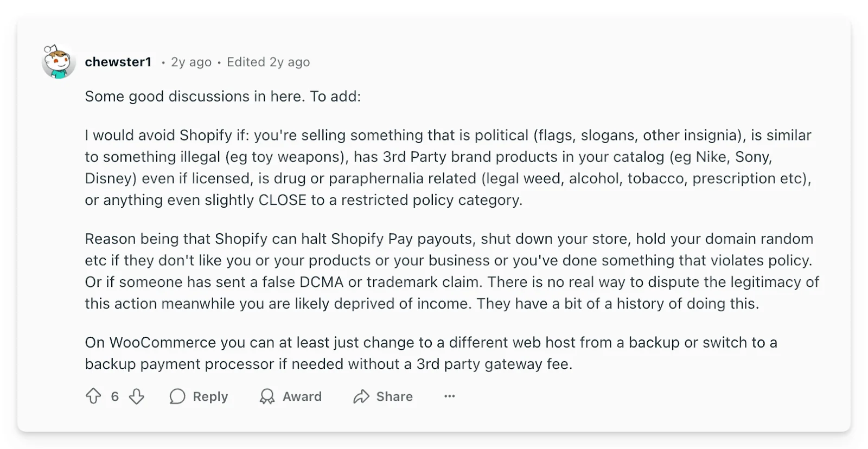
Task: Click the 2y ago timestamp
Action: (190, 62)
